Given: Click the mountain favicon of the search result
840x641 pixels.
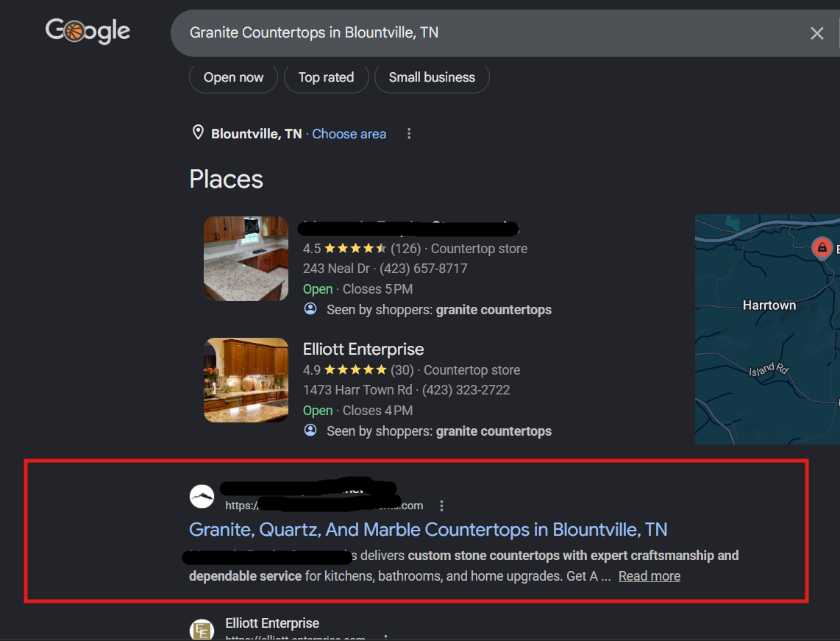Looking at the screenshot, I should click(x=202, y=497).
